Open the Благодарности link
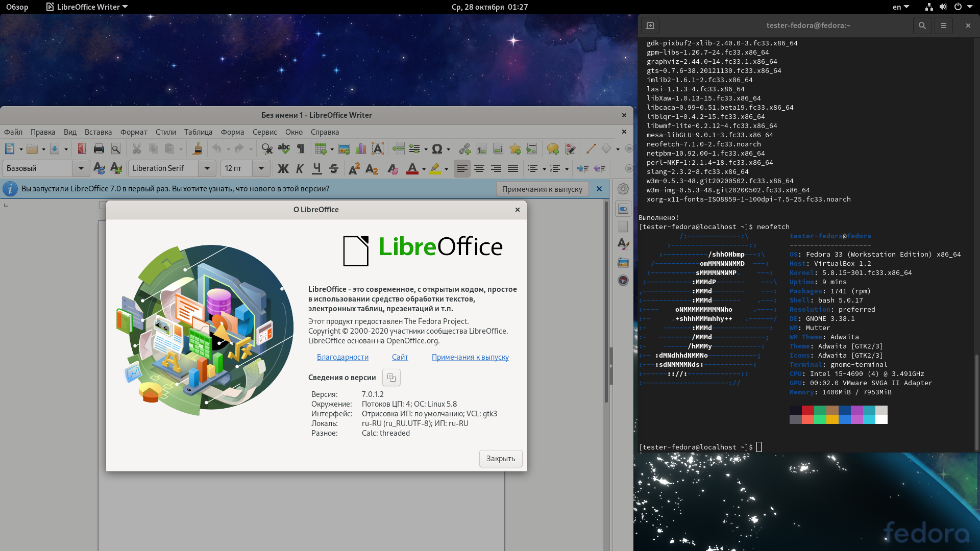 [342, 357]
